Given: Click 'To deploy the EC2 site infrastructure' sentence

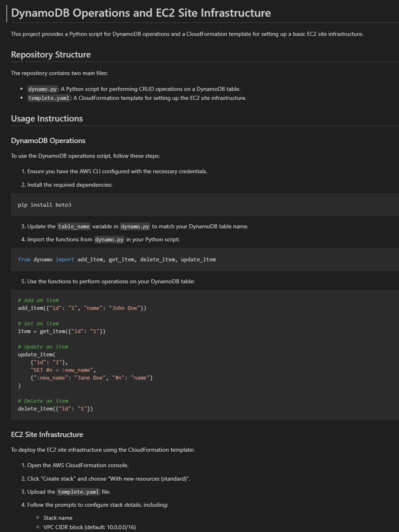Looking at the screenshot, I should click(x=102, y=450).
